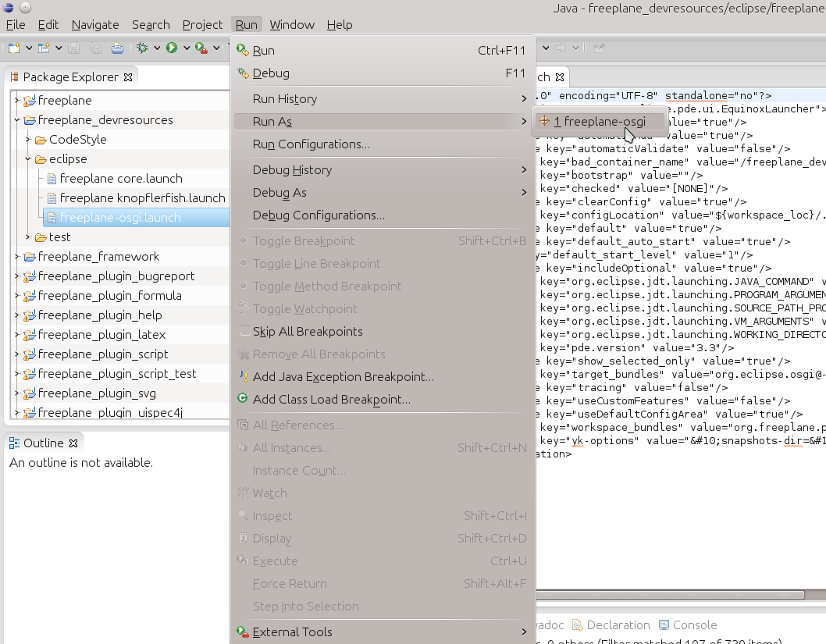Click the External Tools run icon in toolbar
826x644 pixels.
[201, 48]
